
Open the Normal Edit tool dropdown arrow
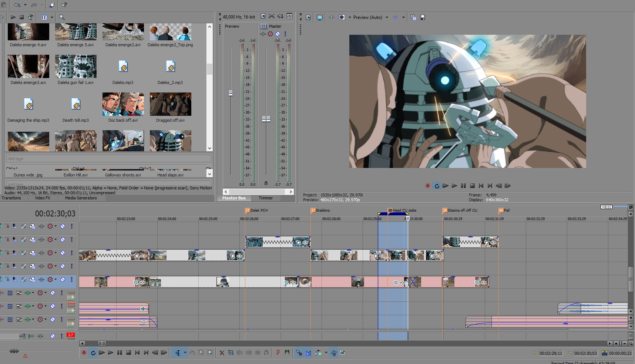185,353
